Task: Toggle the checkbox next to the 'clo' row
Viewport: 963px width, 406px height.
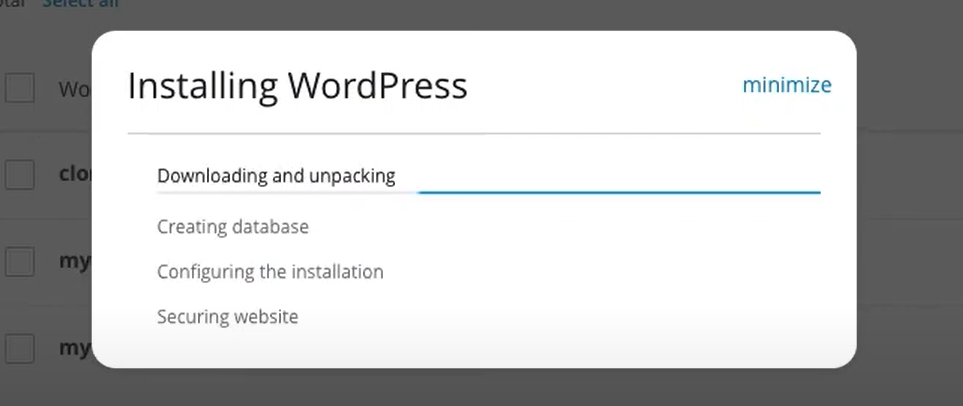Action: (x=20, y=175)
